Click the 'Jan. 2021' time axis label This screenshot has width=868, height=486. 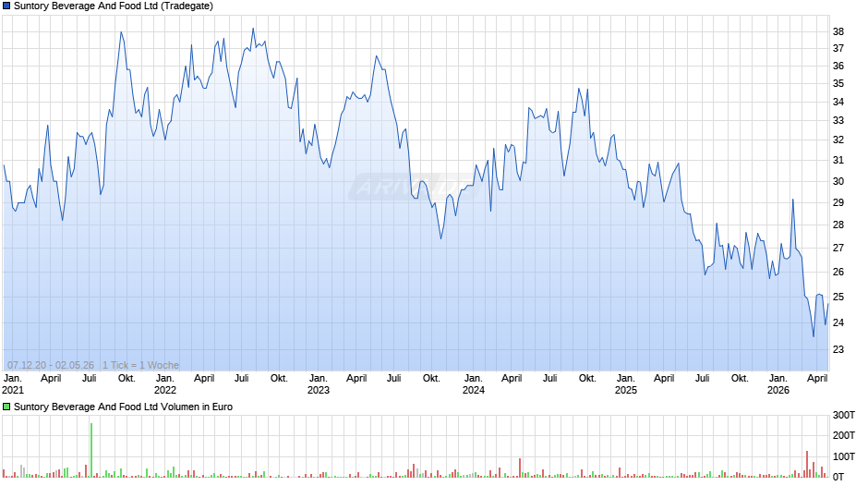click(13, 384)
